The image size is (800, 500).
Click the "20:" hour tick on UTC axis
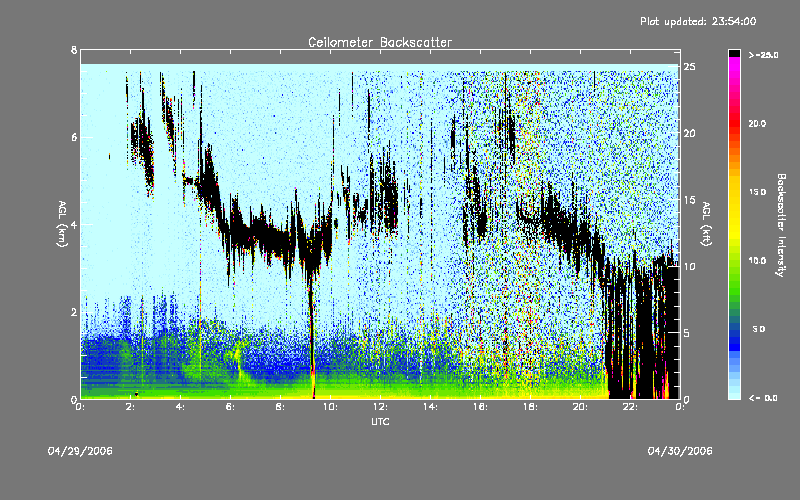tap(579, 407)
